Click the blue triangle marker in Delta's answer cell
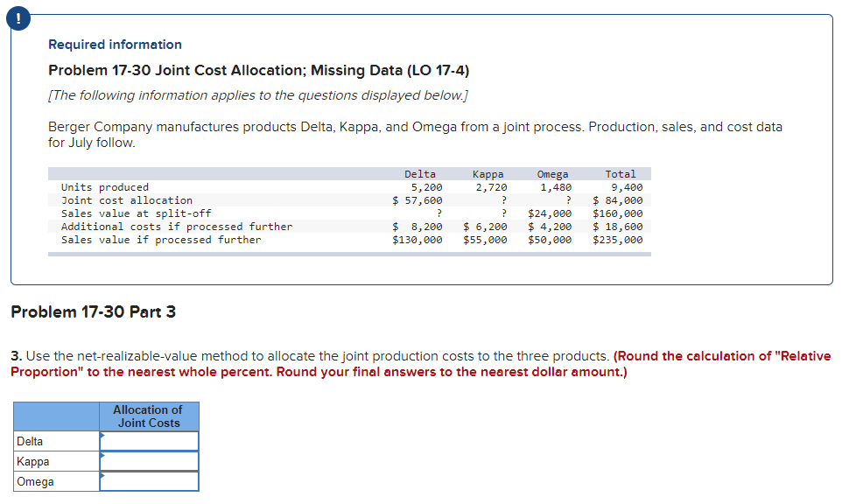863x504 pixels. (x=101, y=436)
